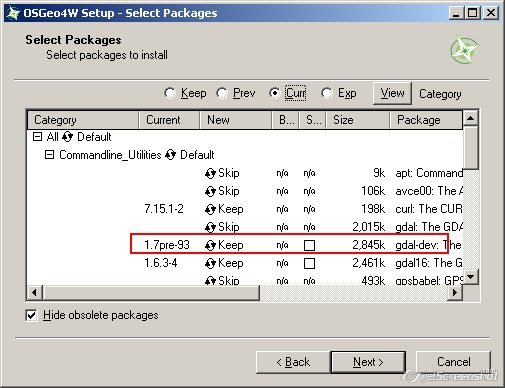Viewport: 505px width, 388px height.
Task: Click the cycle icon beside All Default
Action: click(x=67, y=137)
